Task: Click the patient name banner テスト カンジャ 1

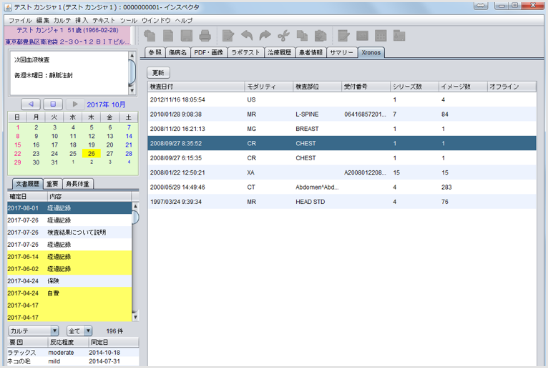Action: click(x=67, y=30)
